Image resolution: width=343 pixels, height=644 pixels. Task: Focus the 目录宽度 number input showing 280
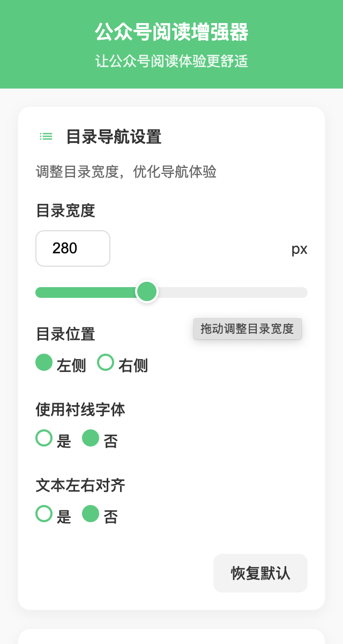pos(72,248)
